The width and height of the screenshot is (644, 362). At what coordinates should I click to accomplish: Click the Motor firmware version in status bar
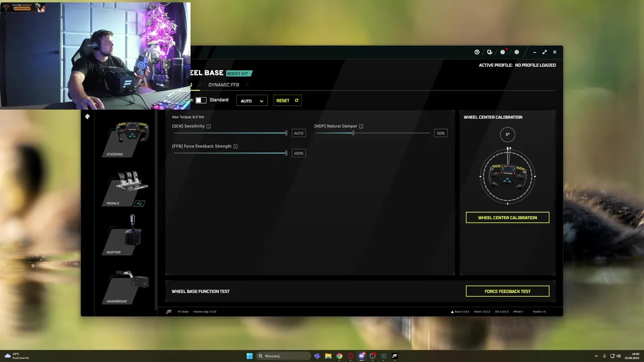point(481,312)
